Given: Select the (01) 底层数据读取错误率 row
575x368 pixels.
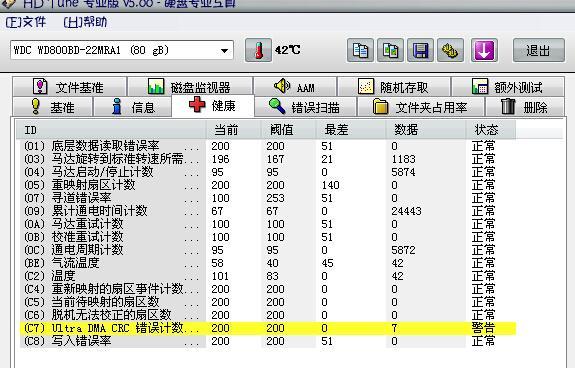Looking at the screenshot, I should [268, 146].
